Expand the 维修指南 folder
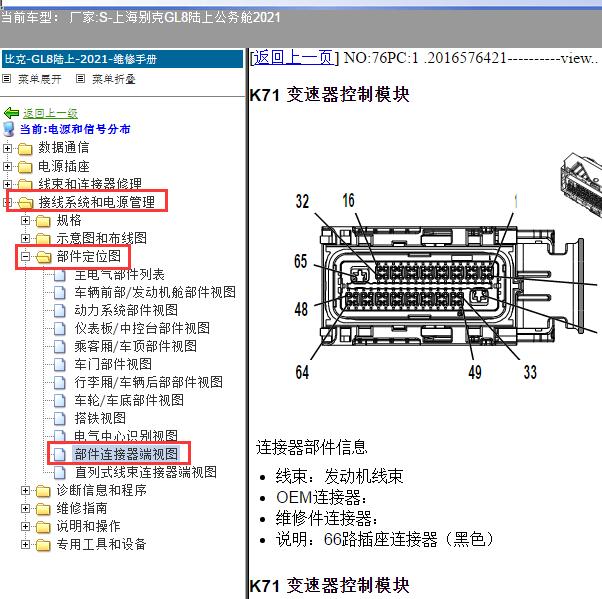602x599 pixels. pos(25,508)
